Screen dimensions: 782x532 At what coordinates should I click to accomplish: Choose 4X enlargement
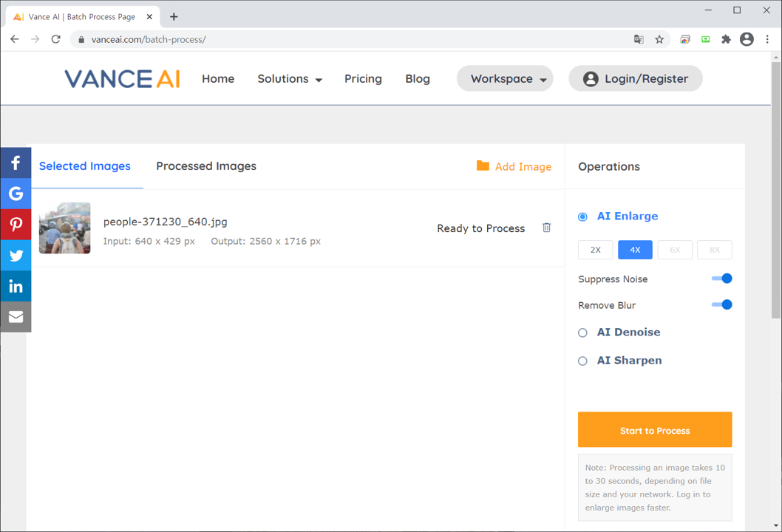click(635, 250)
